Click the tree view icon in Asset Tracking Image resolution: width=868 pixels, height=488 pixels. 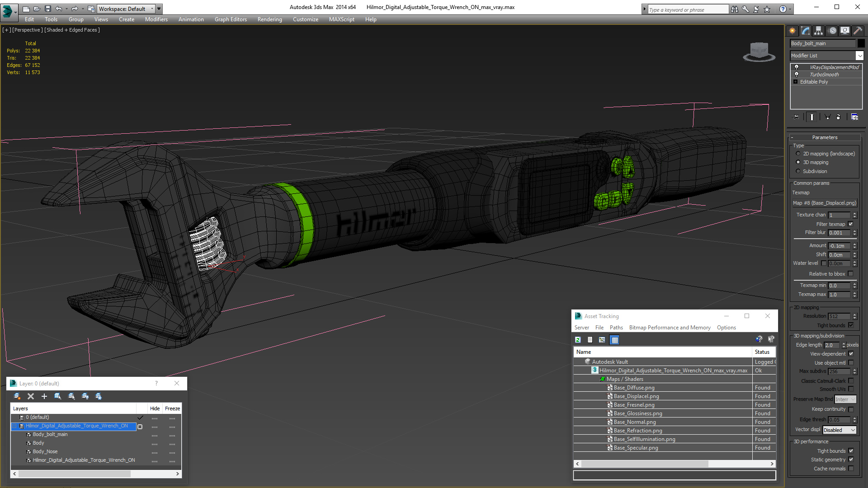(x=602, y=340)
